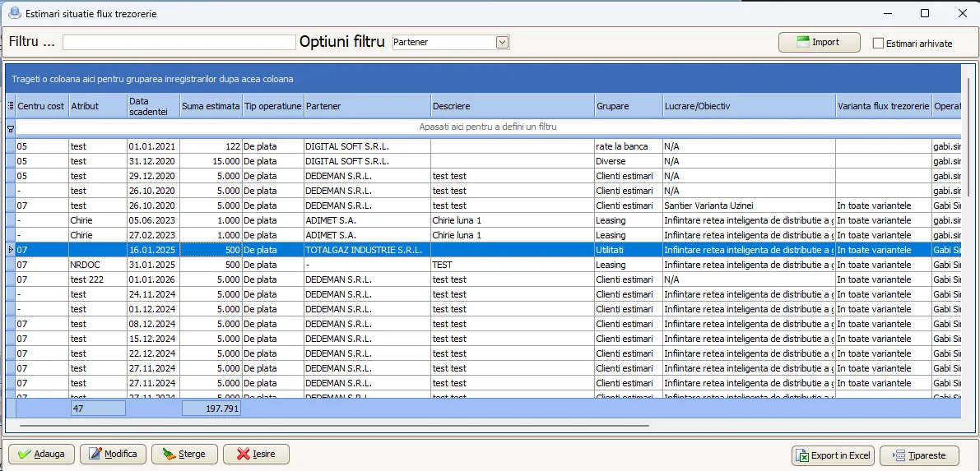This screenshot has height=471, width=980.
Task: Open the grid column chooser icon
Action: [11, 106]
